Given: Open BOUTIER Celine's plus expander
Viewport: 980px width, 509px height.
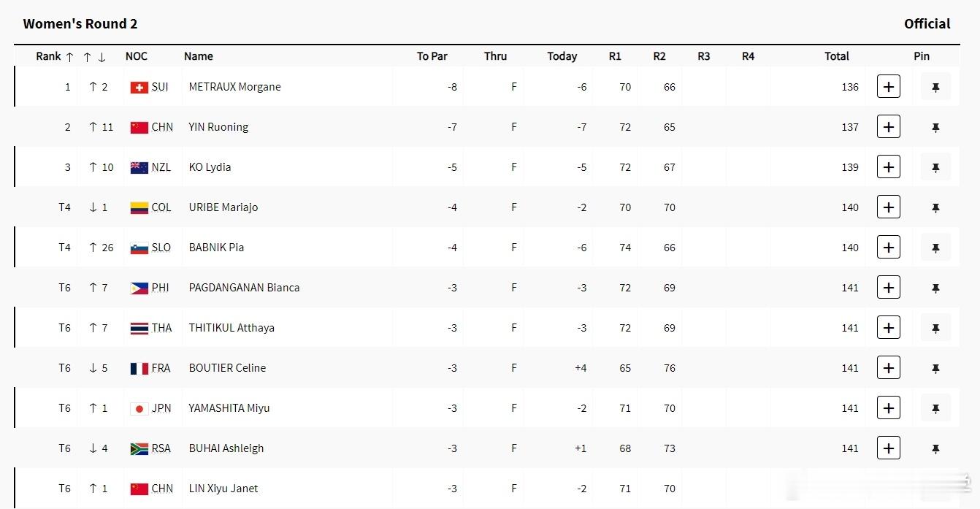Looking at the screenshot, I should point(888,368).
